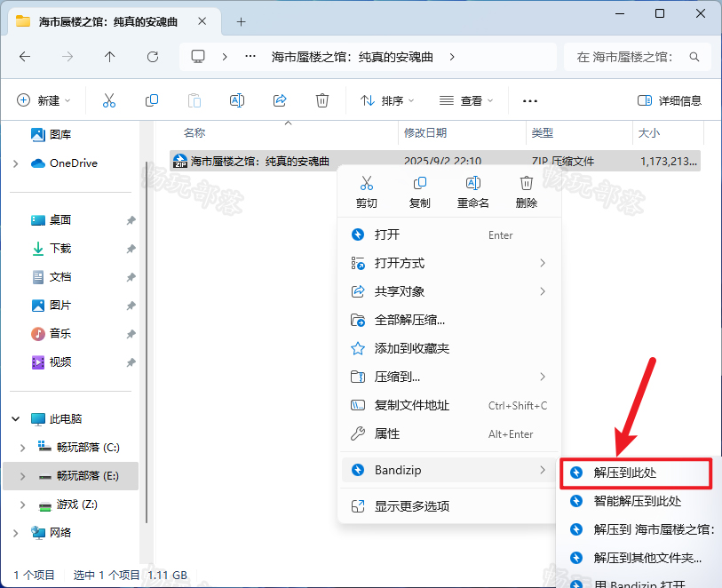Screen dimensions: 722x588
Task: Click the Share icon in toolbar
Action: (280, 100)
